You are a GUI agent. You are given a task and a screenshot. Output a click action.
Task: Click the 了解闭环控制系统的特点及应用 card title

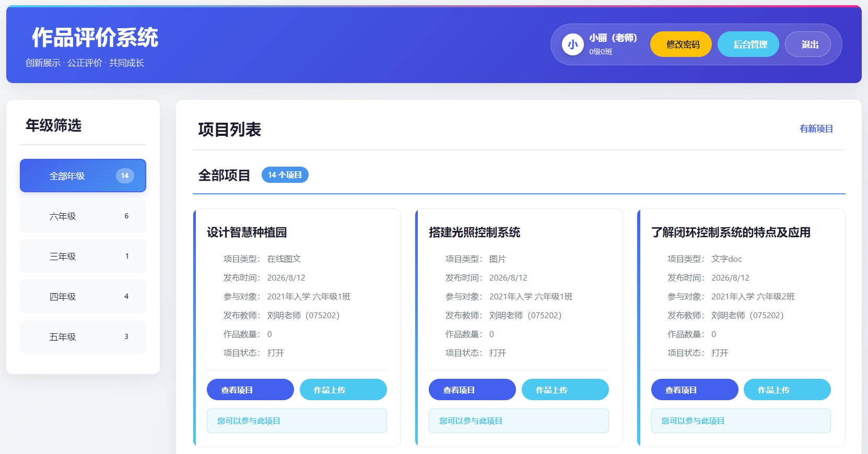click(x=731, y=232)
